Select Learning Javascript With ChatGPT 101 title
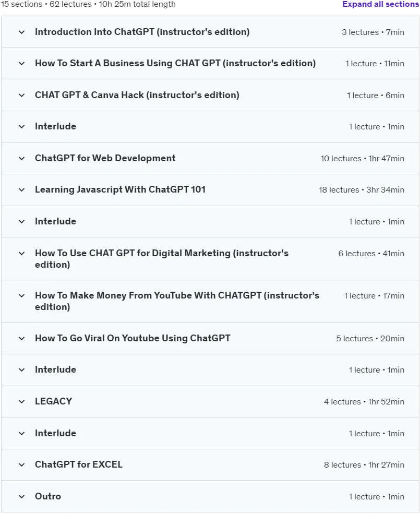Screen dimensions: 420x513 (x=120, y=189)
